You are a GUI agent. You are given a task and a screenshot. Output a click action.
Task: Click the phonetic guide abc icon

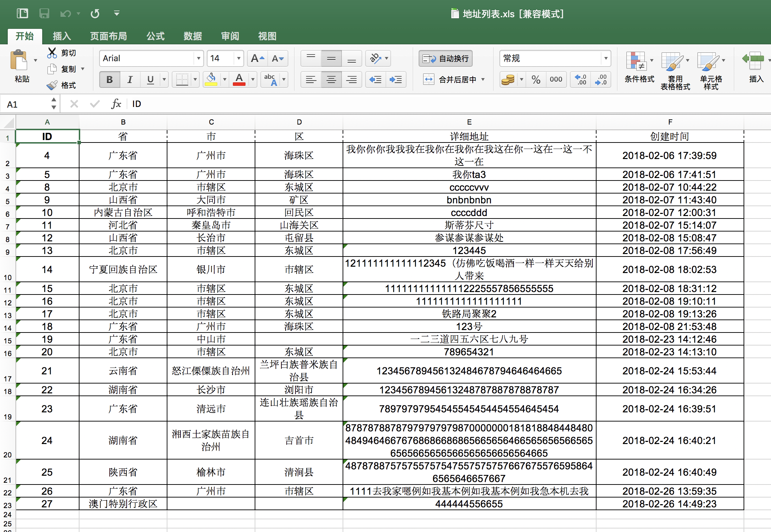pos(271,80)
